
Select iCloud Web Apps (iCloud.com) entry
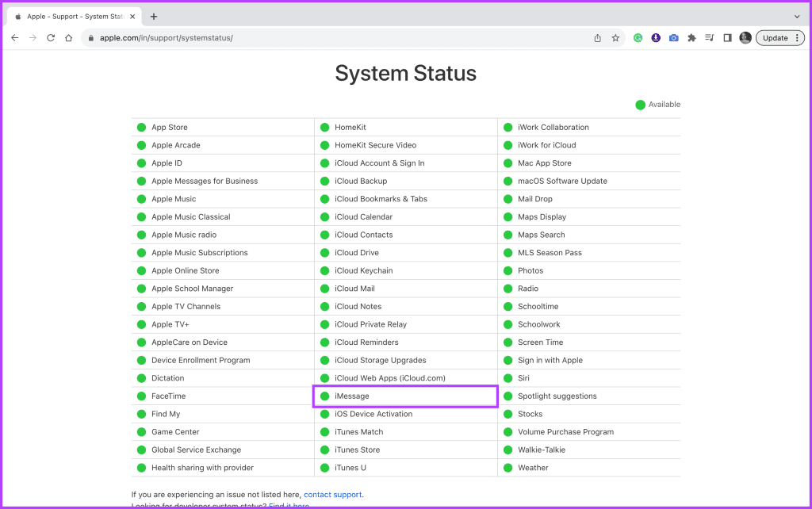click(x=390, y=378)
